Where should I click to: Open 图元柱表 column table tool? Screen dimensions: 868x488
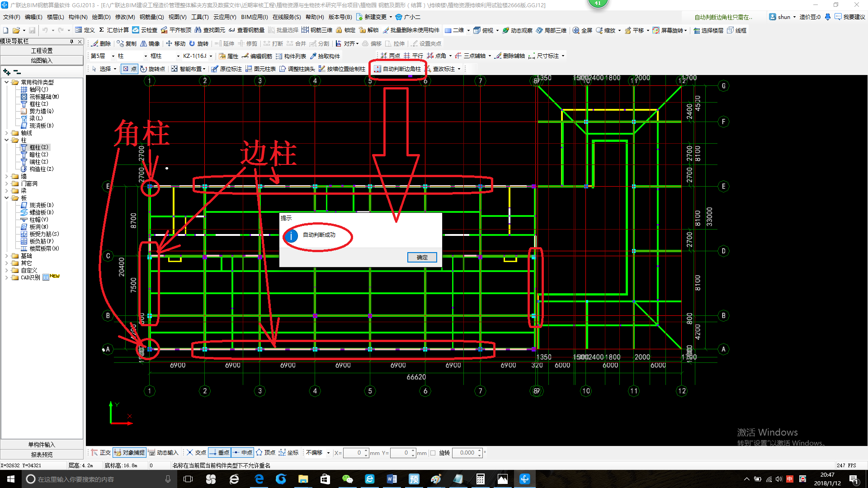tap(261, 69)
